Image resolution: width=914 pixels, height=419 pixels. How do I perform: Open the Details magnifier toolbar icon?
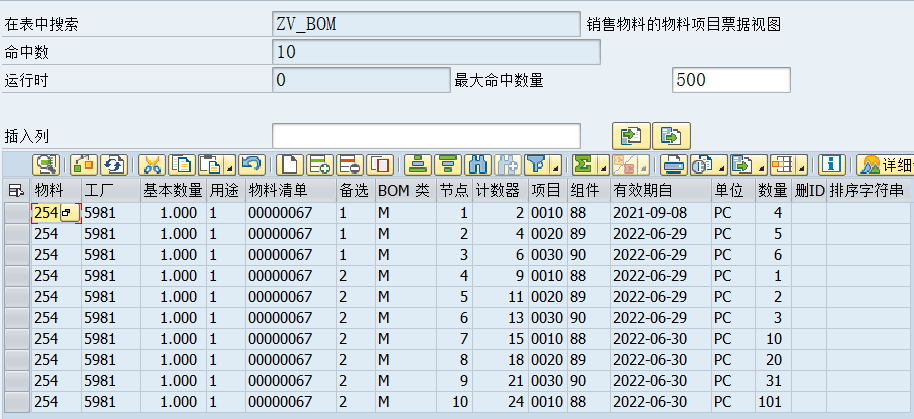(x=46, y=165)
